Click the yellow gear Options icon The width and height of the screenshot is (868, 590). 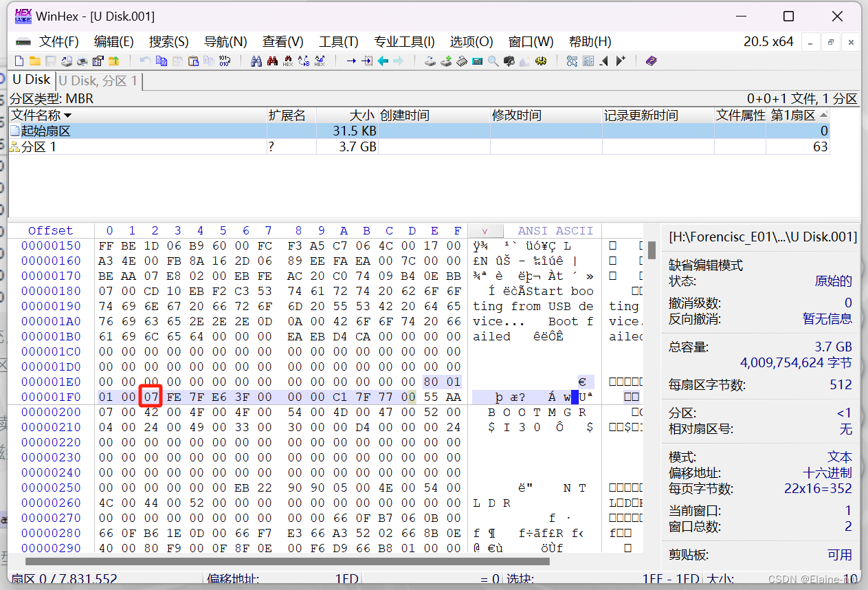[541, 61]
